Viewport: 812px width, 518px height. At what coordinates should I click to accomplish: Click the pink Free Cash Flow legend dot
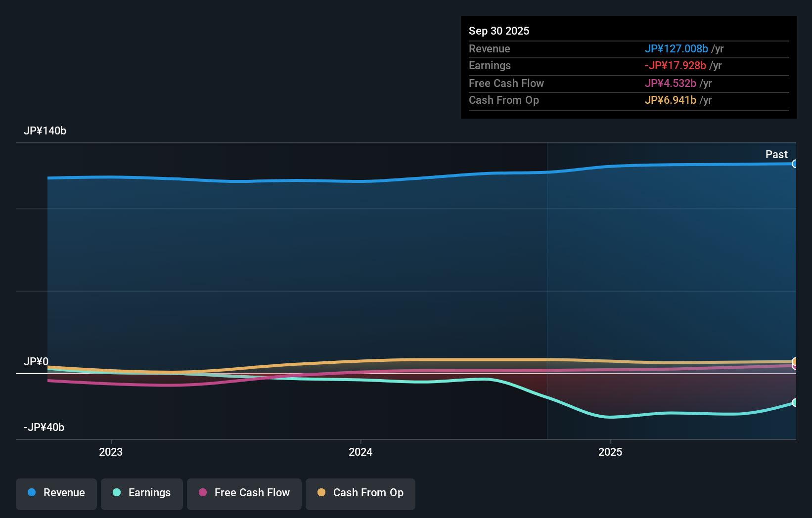coord(202,493)
